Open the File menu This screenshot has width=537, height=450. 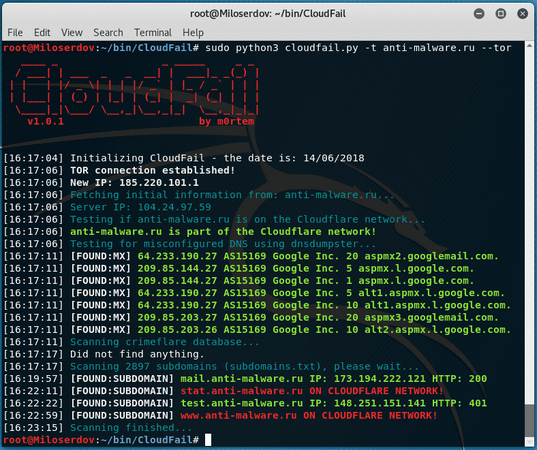(15, 33)
